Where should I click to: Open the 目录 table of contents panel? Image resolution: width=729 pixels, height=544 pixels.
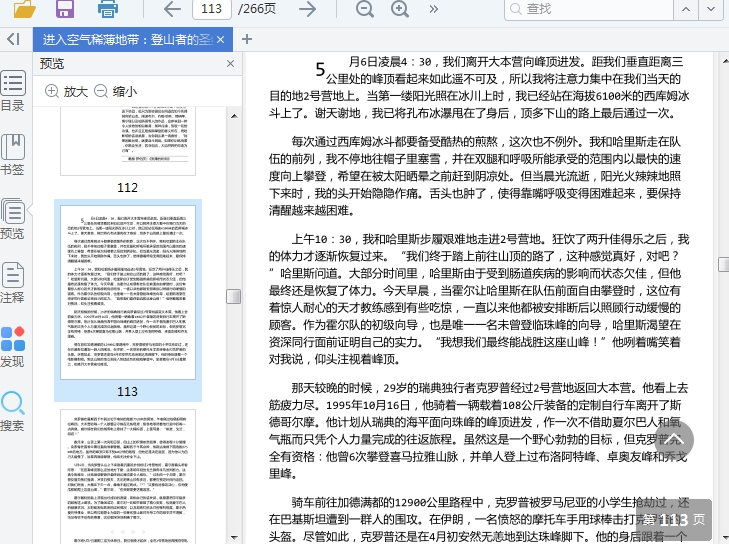point(13,91)
